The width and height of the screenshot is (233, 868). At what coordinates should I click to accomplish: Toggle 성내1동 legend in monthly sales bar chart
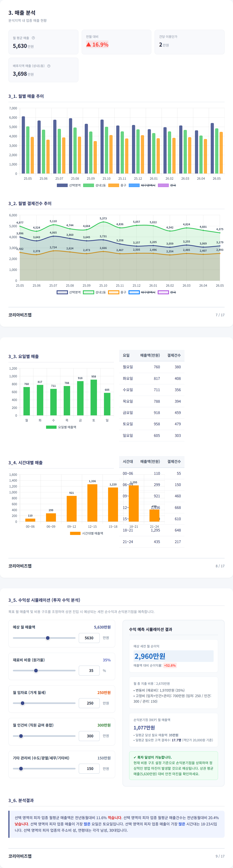[x=94, y=185]
